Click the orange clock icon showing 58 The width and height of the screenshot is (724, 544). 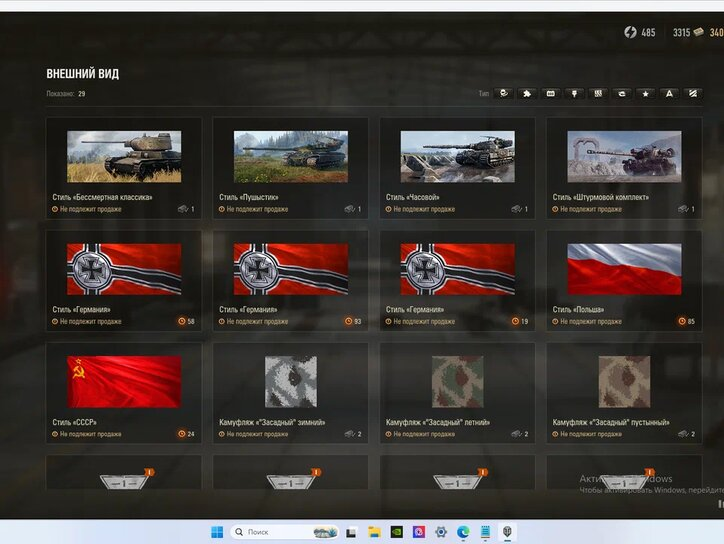tap(182, 321)
